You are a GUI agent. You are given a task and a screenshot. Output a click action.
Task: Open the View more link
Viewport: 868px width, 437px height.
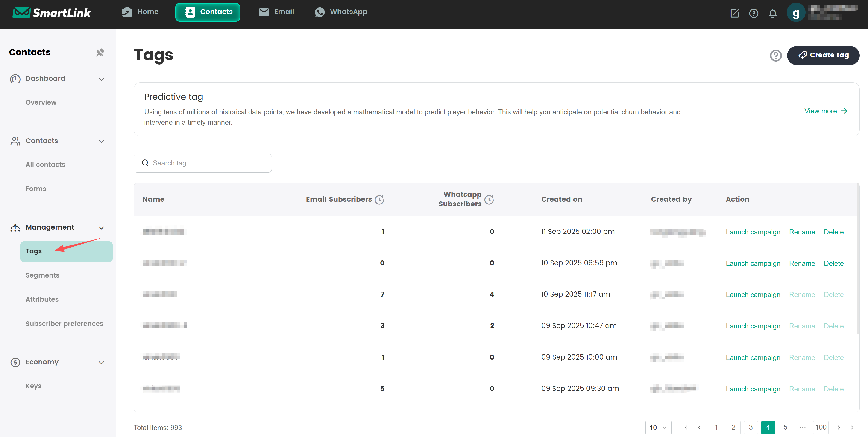click(825, 111)
